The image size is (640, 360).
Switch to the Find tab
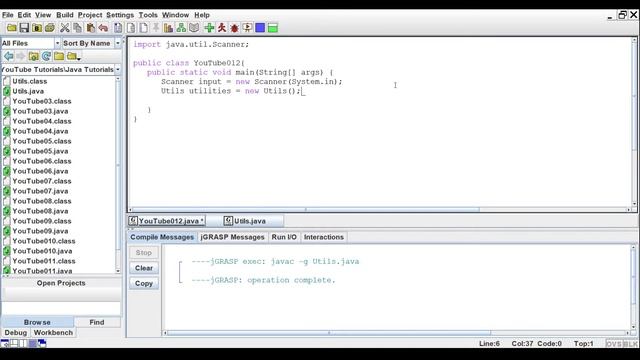[x=97, y=322]
